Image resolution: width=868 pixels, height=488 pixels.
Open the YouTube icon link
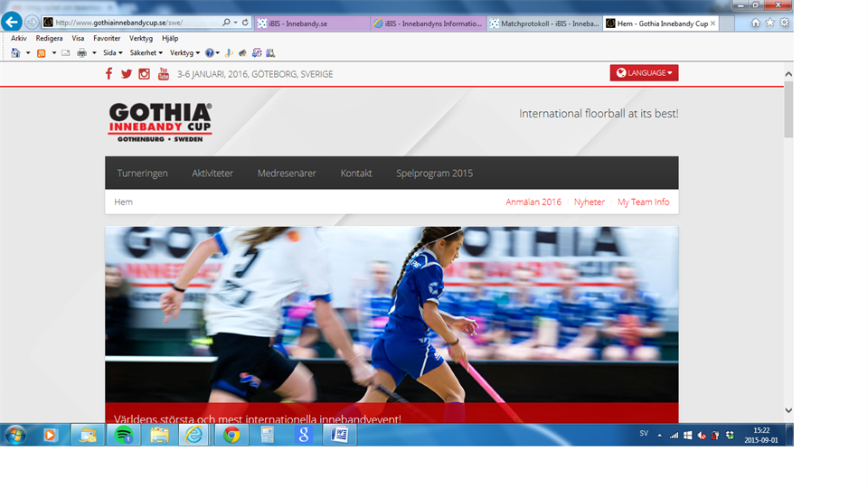point(164,74)
